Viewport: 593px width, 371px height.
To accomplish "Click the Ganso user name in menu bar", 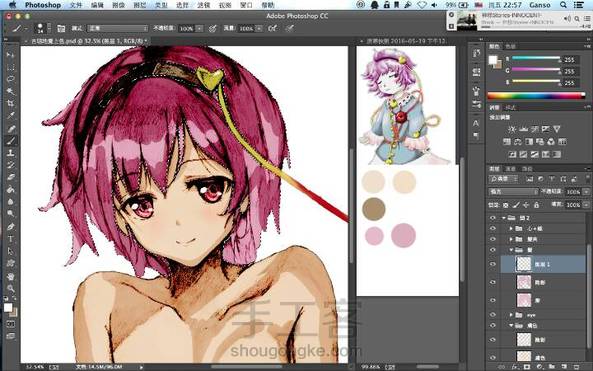I will (540, 5).
